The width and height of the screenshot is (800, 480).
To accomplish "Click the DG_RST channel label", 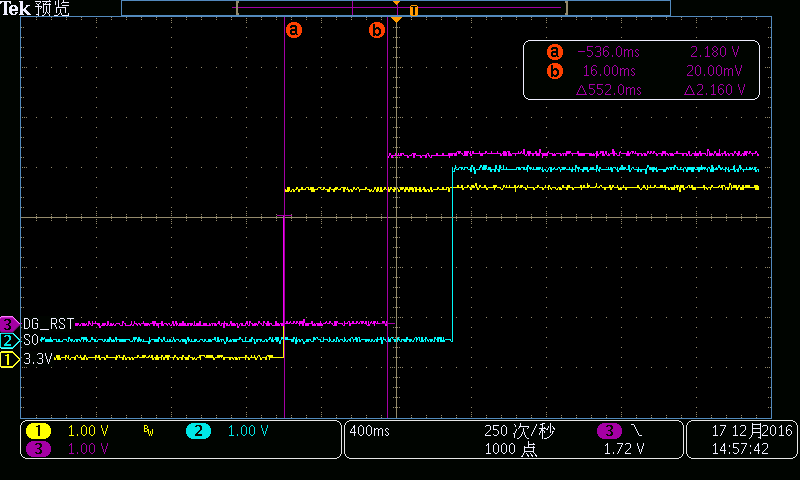I will (x=48, y=324).
